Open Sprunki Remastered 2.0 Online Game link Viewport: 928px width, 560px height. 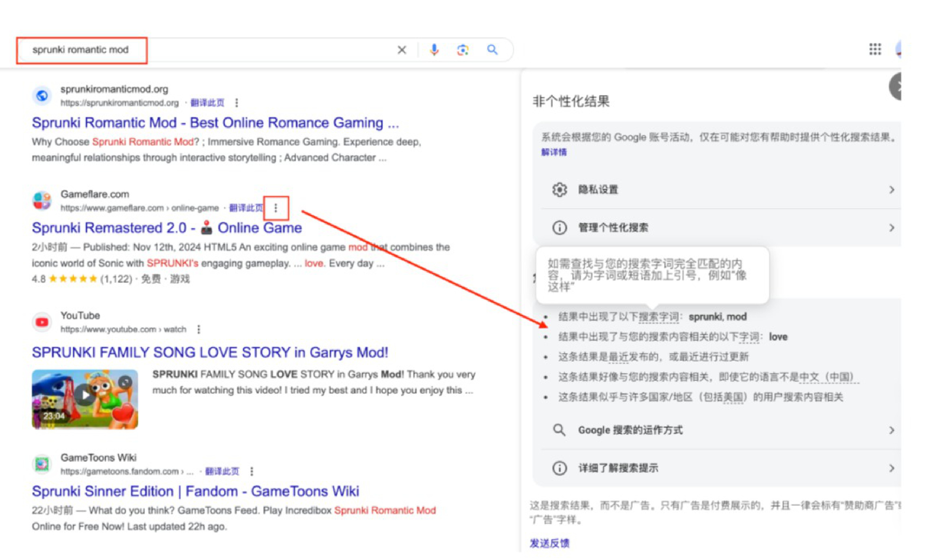[x=166, y=228]
